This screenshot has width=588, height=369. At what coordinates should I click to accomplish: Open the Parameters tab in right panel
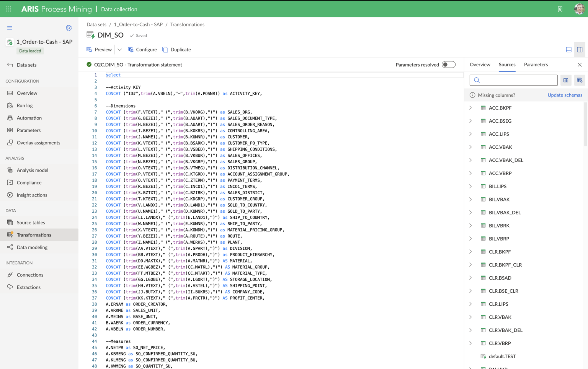tap(536, 64)
